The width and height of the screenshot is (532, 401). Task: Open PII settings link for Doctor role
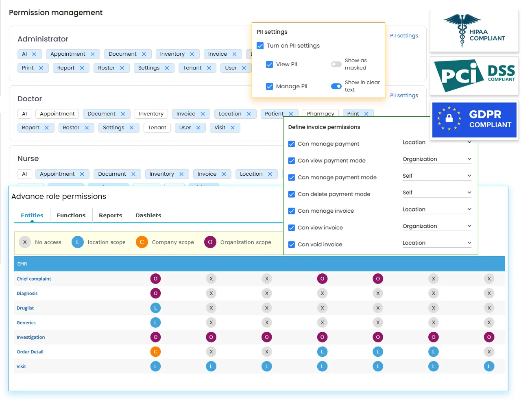[404, 96]
